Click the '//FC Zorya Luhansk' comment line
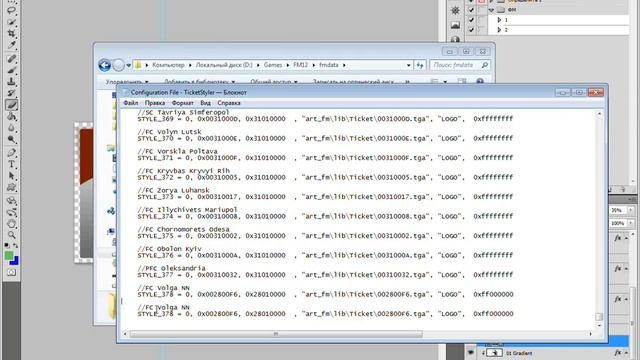The image size is (640, 360). pyautogui.click(x=173, y=190)
